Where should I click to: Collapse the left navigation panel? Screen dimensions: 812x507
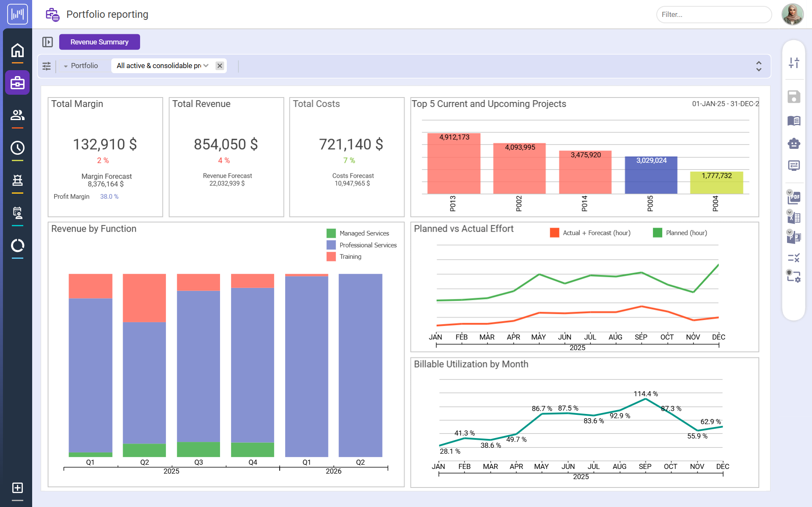coord(47,42)
